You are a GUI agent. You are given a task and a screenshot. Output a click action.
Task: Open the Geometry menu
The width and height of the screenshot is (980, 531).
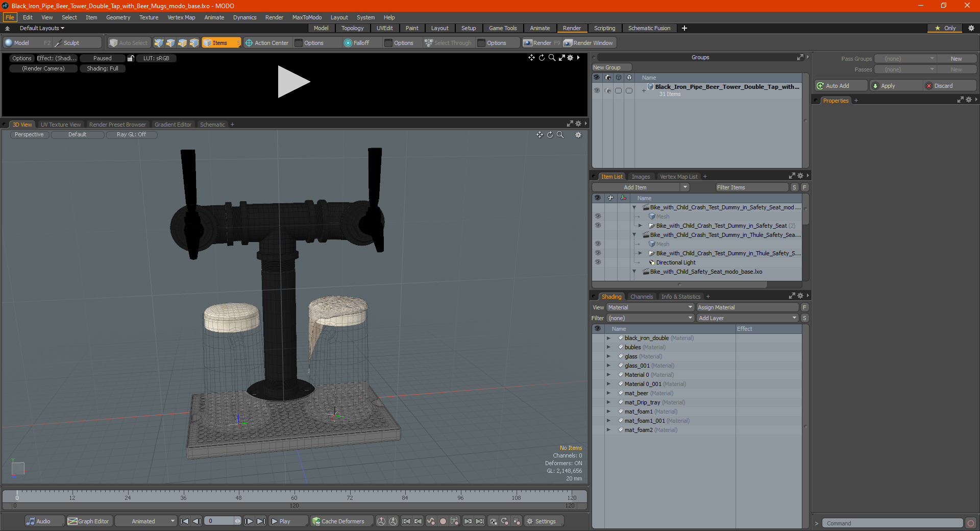tap(118, 17)
